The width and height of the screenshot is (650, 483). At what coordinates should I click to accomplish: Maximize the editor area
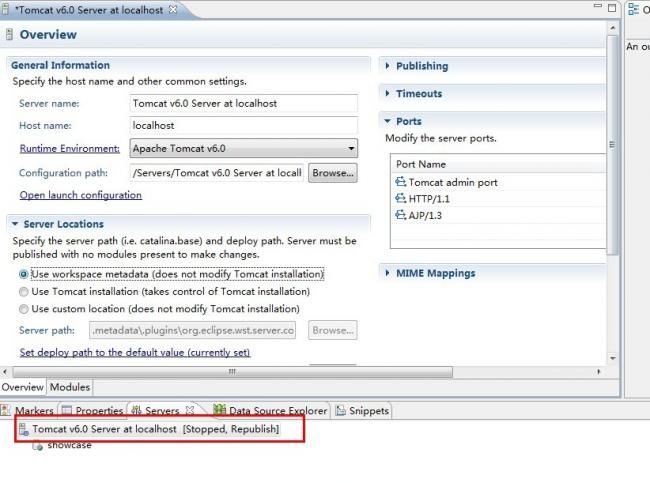tap(612, 8)
